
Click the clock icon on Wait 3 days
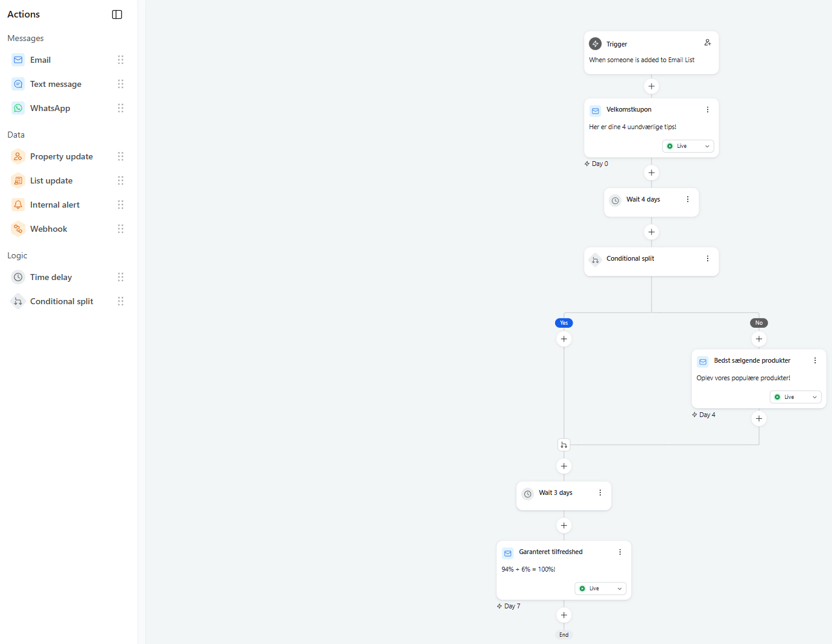[528, 494]
